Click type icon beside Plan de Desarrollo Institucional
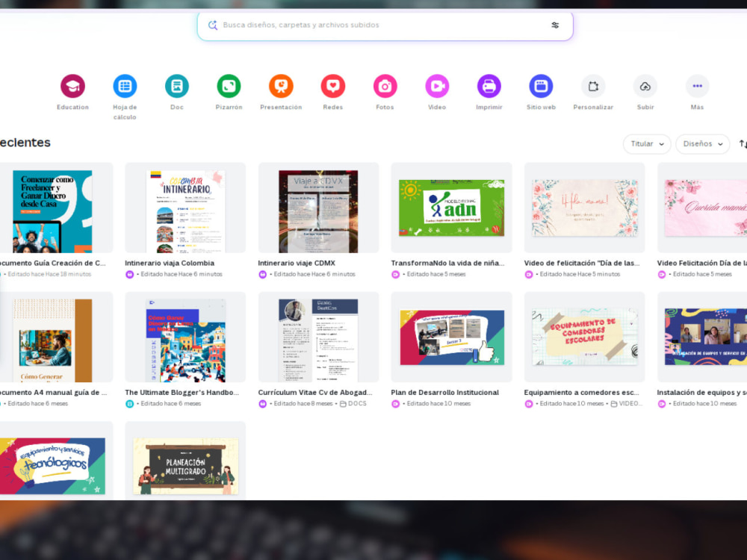This screenshot has height=560, width=747. (x=395, y=404)
